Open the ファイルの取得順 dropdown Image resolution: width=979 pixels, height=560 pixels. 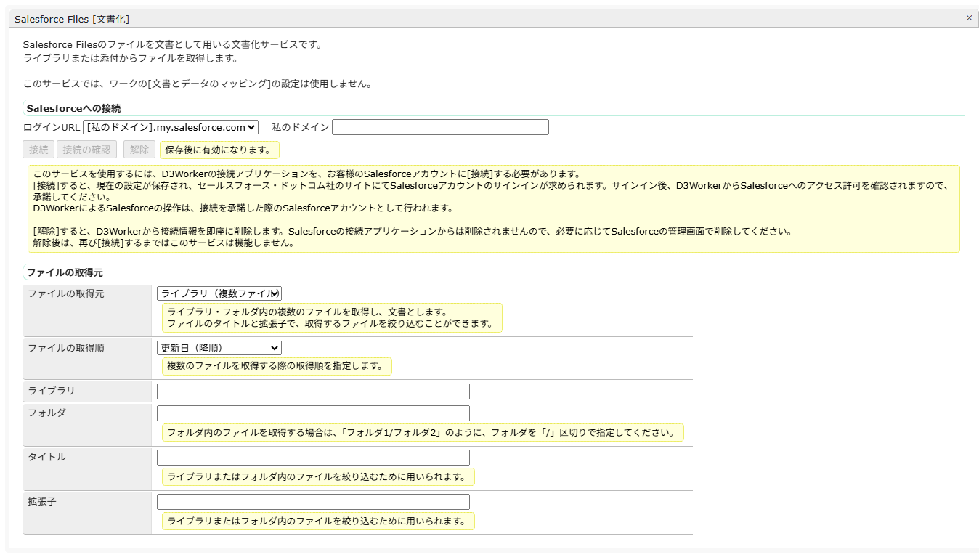point(219,349)
